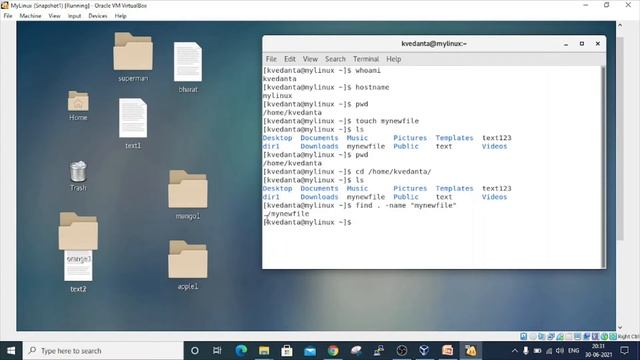
Task: Open the terminal View menu
Action: [310, 59]
